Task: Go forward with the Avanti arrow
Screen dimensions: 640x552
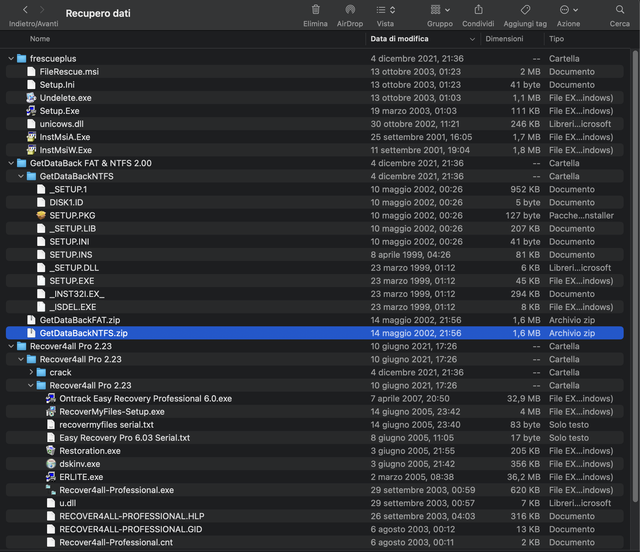Action: click(42, 10)
